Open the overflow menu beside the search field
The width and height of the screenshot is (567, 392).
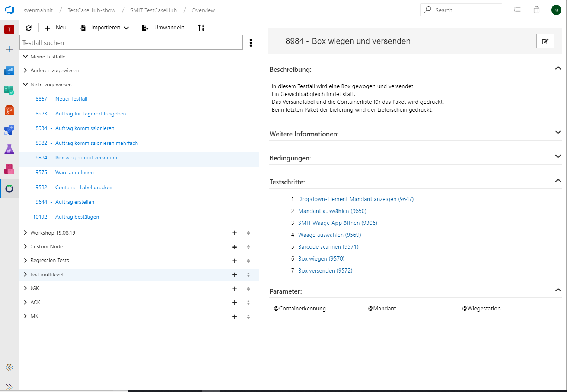[x=251, y=42]
